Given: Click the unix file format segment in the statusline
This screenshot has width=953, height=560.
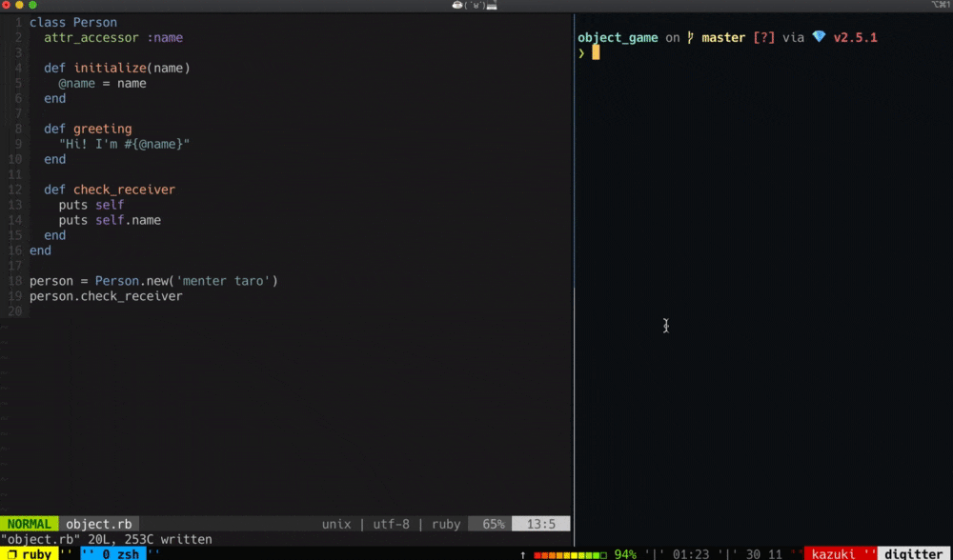Looking at the screenshot, I should 336,523.
